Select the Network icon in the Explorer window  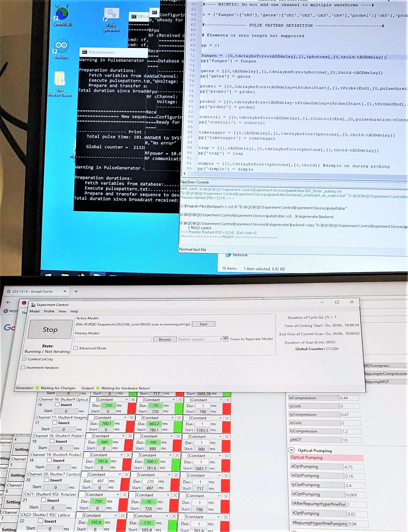point(228,255)
